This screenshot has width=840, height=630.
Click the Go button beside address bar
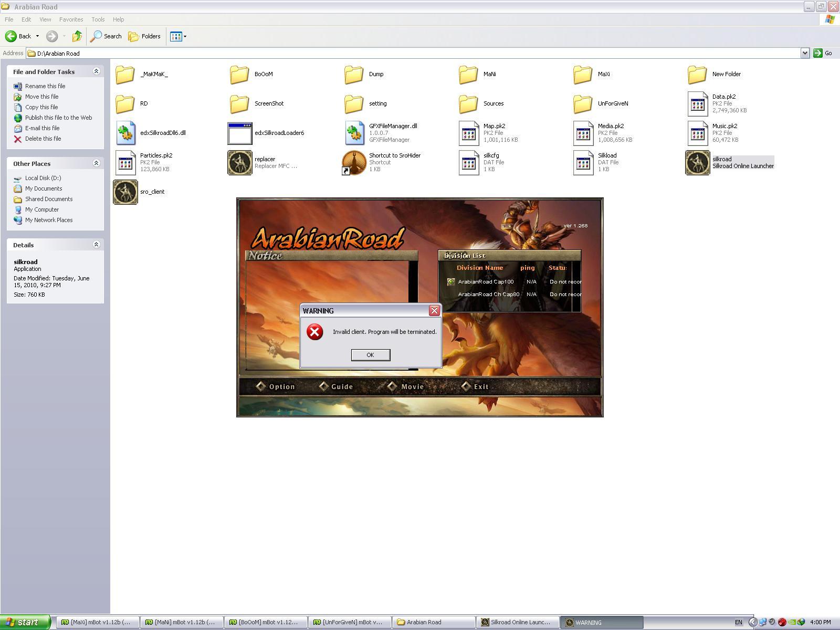point(823,53)
